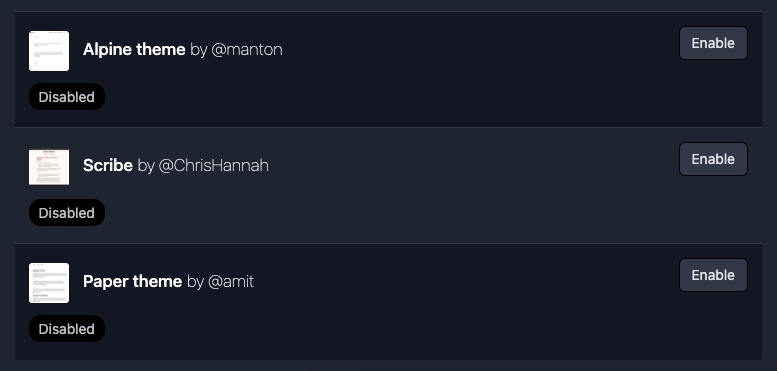Click the Disabled badge under Alpine theme

click(x=67, y=97)
